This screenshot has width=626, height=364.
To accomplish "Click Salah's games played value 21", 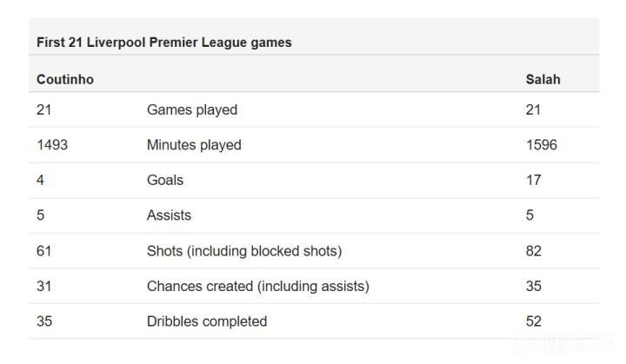I will (x=533, y=109).
